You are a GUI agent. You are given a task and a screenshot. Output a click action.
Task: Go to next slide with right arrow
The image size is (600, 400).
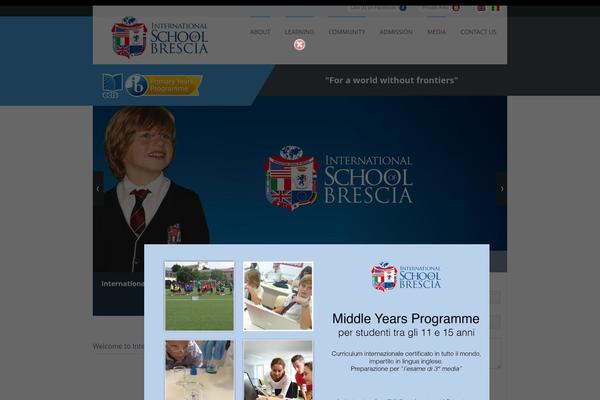502,189
